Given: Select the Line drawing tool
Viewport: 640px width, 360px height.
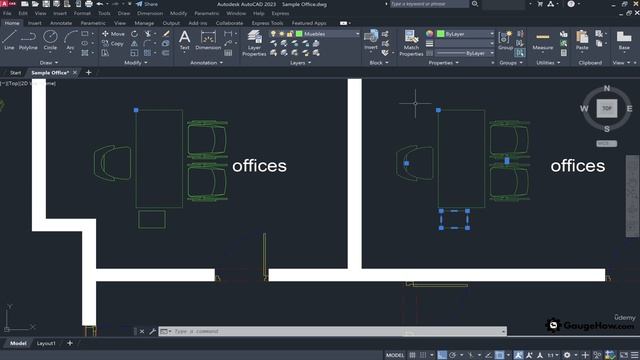Looking at the screenshot, I should click(x=9, y=40).
